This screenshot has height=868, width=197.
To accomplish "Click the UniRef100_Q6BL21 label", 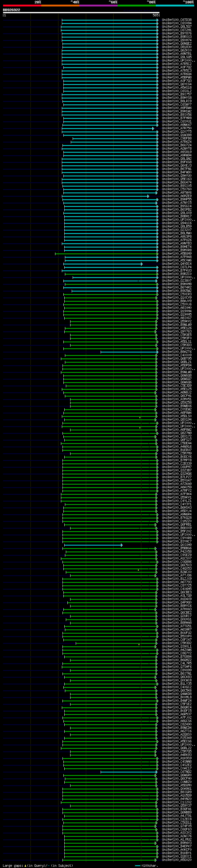I will pyautogui.click(x=177, y=362).
